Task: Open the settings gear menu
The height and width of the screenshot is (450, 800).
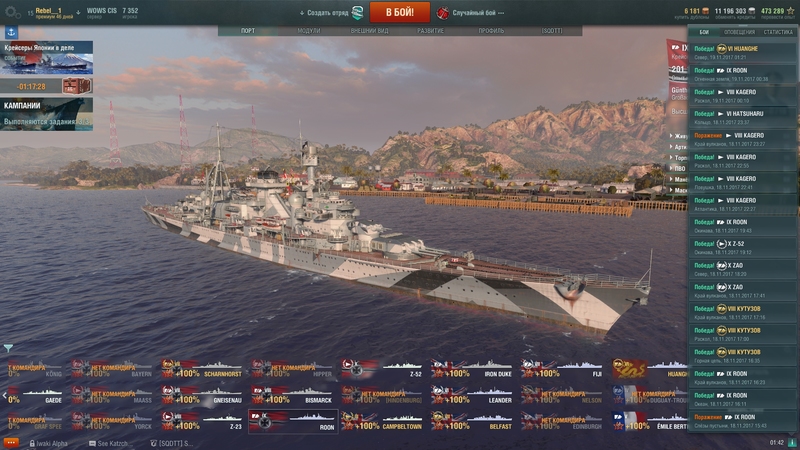Action: (12, 12)
